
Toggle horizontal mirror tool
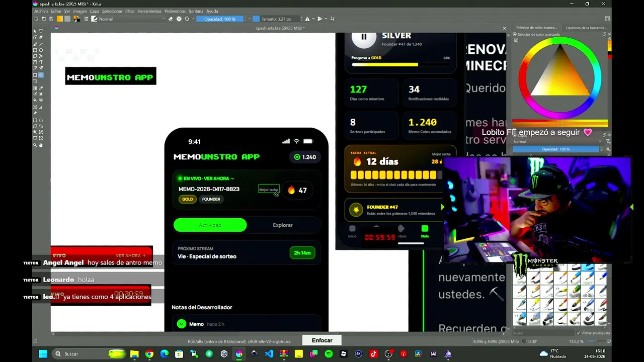307,19
